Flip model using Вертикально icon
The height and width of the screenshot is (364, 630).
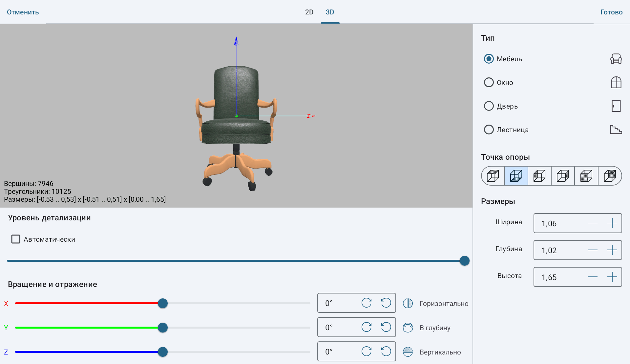[x=408, y=352]
